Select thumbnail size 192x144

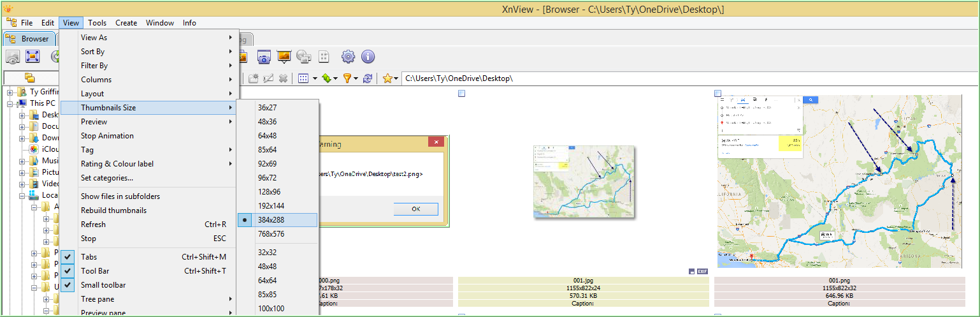(277, 206)
